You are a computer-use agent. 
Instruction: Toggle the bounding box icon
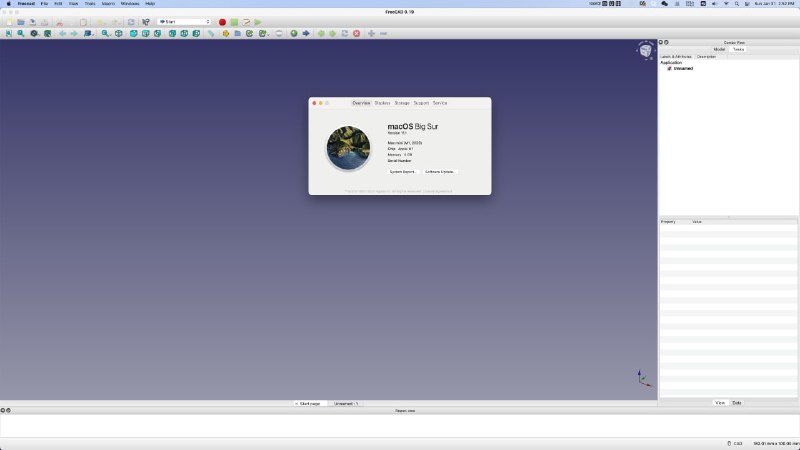[47, 34]
